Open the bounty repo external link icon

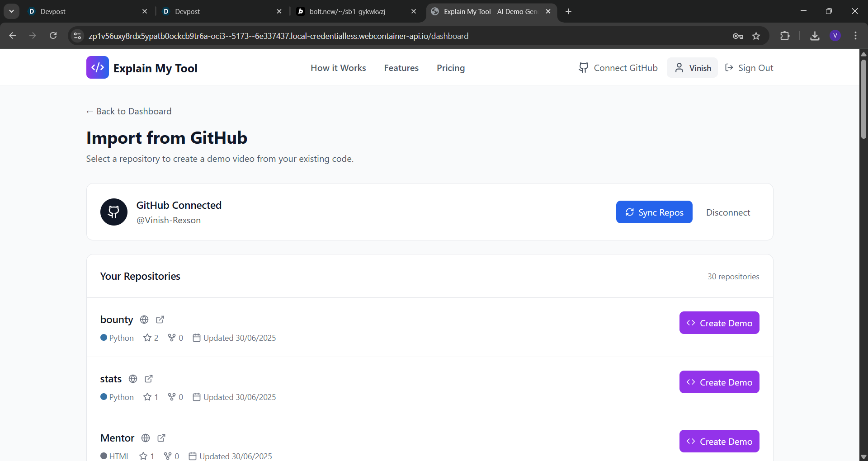point(160,320)
